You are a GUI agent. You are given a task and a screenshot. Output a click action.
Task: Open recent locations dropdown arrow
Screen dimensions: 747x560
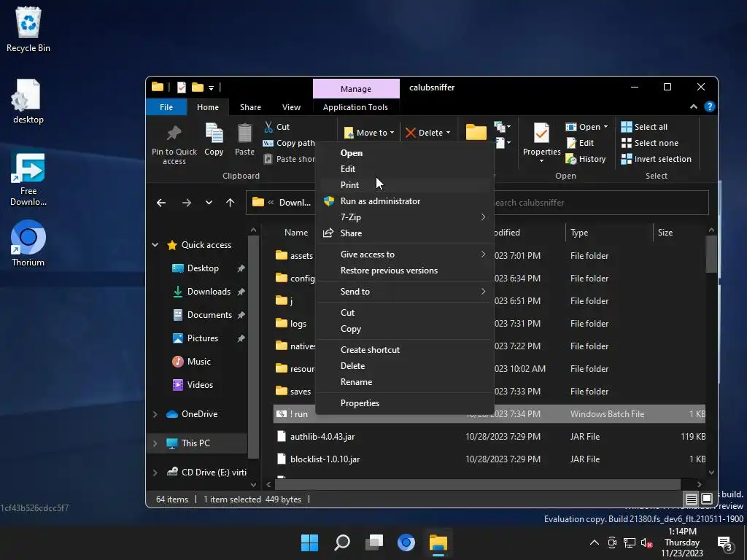pos(209,203)
